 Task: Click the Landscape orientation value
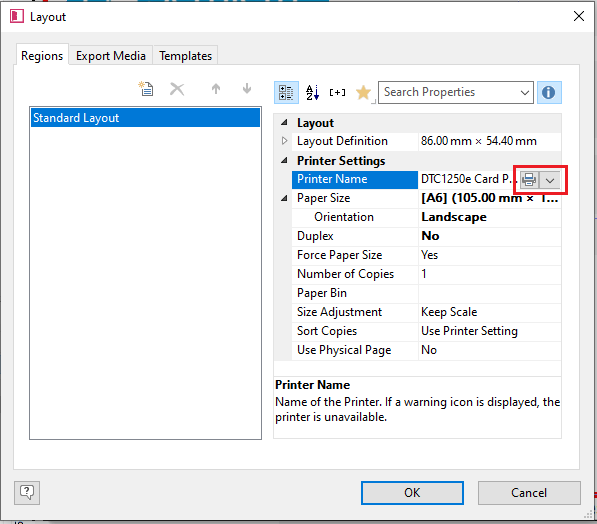coord(454,217)
